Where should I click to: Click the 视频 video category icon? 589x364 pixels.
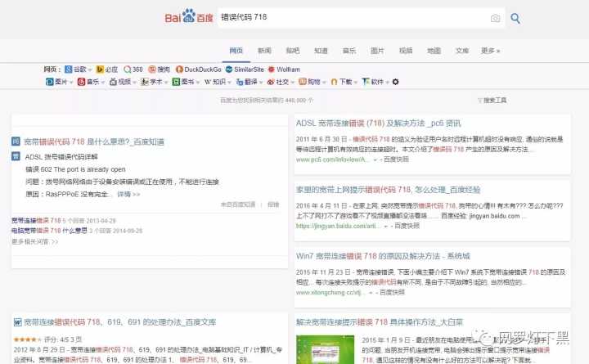[x=113, y=82]
